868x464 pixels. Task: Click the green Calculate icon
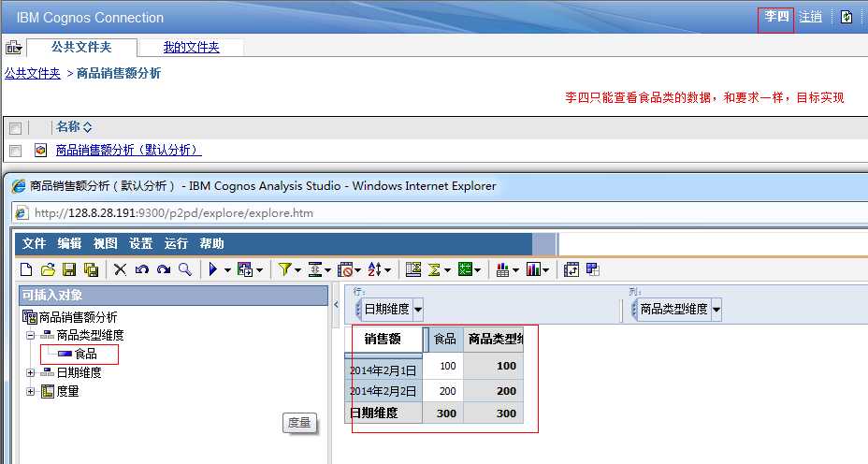click(465, 269)
